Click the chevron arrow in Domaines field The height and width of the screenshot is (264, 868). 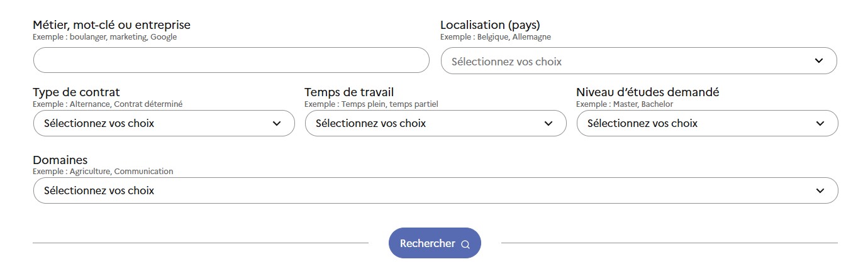coord(820,190)
